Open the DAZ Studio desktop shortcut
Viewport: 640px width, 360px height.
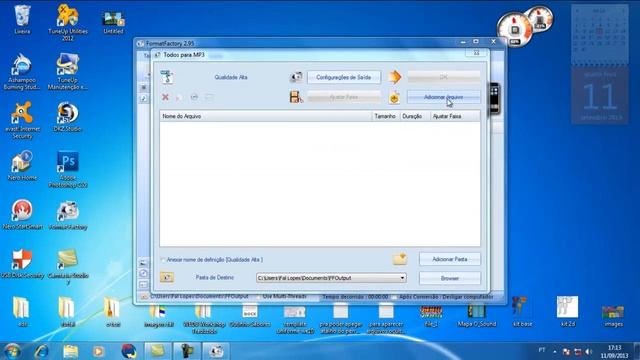[68, 117]
